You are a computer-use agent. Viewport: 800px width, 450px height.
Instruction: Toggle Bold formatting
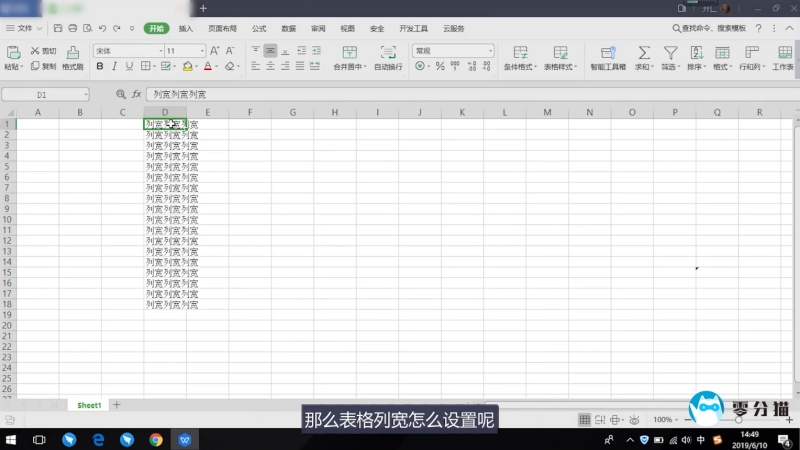click(x=99, y=67)
